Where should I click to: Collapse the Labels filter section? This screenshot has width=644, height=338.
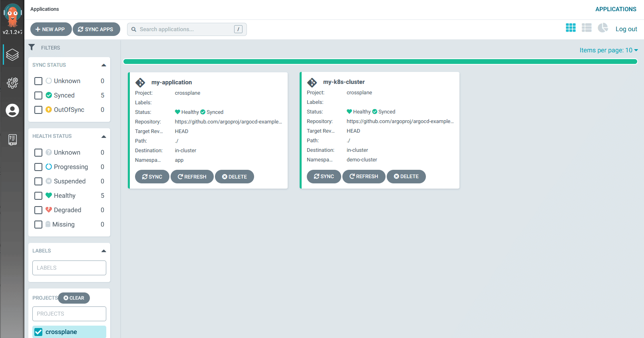(x=104, y=251)
